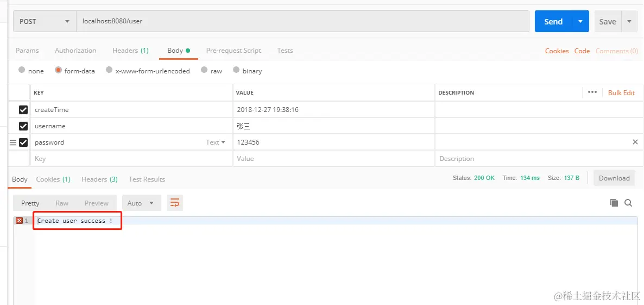The image size is (644, 305).
Task: Select the Raw view mode
Action: [x=62, y=203]
